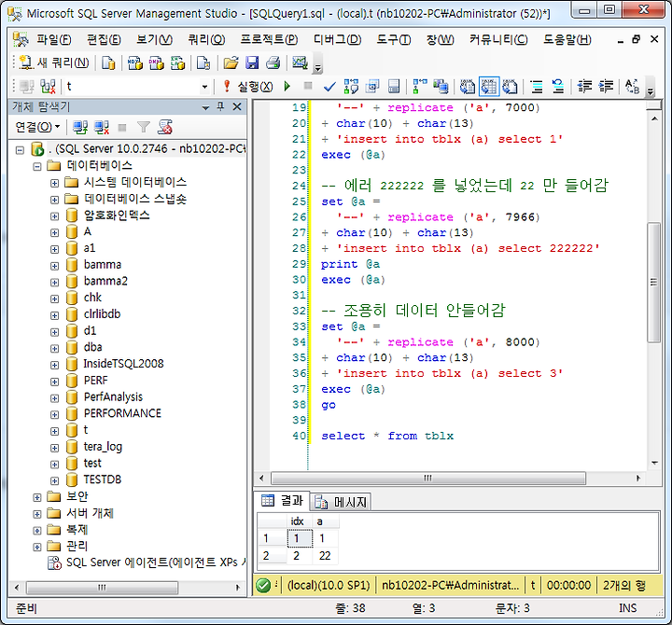Collapse the 데이터베이스 folder node
This screenshot has width=672, height=625.
tap(37, 166)
